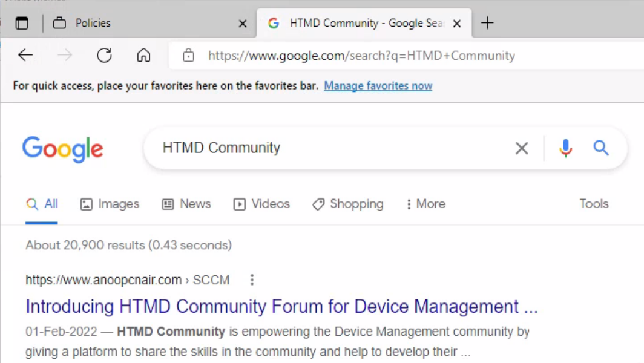The image size is (644, 363).
Task: Expand the More search filters menu
Action: click(x=425, y=204)
